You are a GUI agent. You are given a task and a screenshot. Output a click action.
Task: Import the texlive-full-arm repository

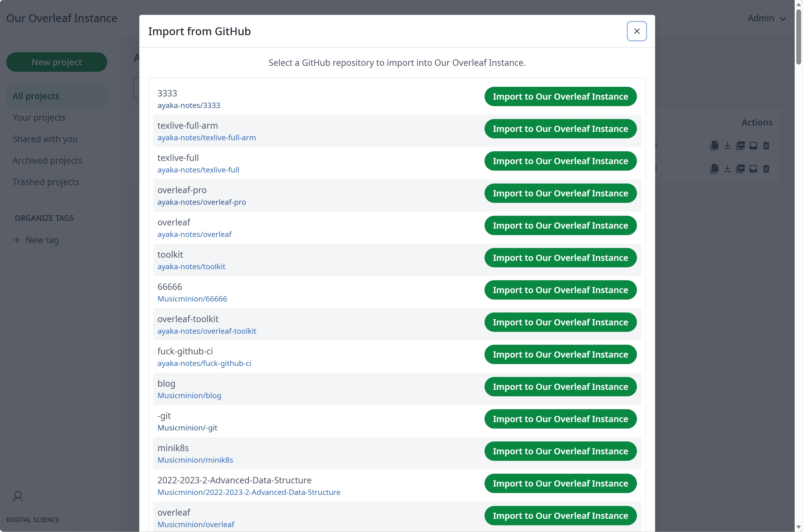pyautogui.click(x=560, y=129)
